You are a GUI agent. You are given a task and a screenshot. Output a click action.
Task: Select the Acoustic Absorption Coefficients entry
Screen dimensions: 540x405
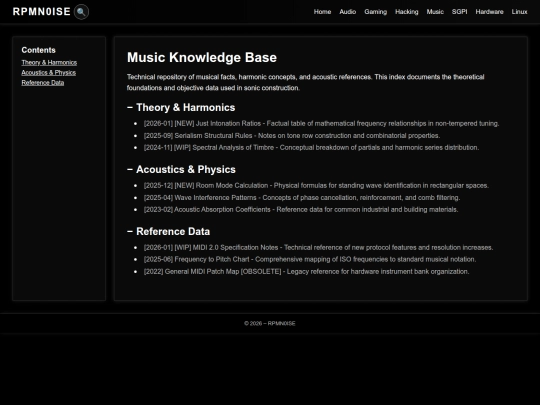[x=301, y=209]
